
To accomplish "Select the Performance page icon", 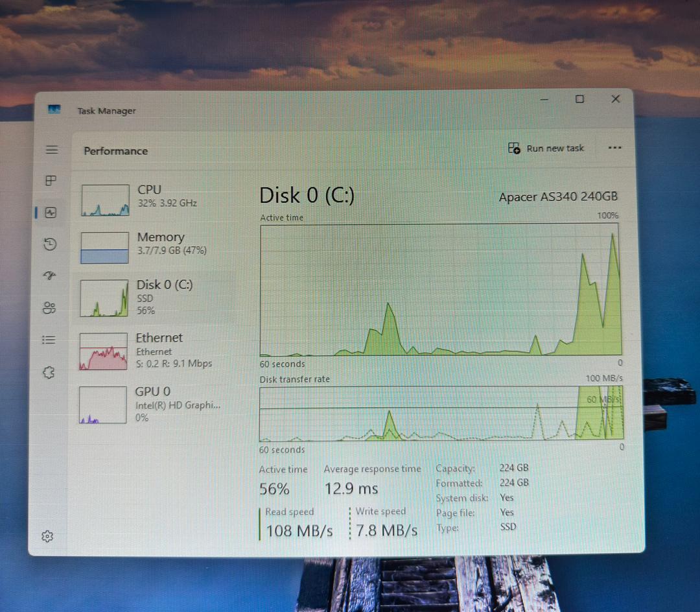I will [x=51, y=213].
